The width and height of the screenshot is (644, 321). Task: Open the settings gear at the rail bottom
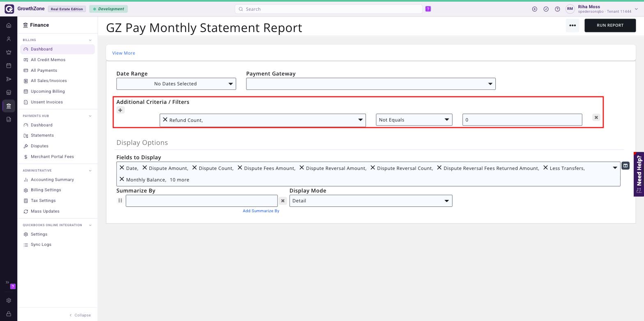(9, 300)
